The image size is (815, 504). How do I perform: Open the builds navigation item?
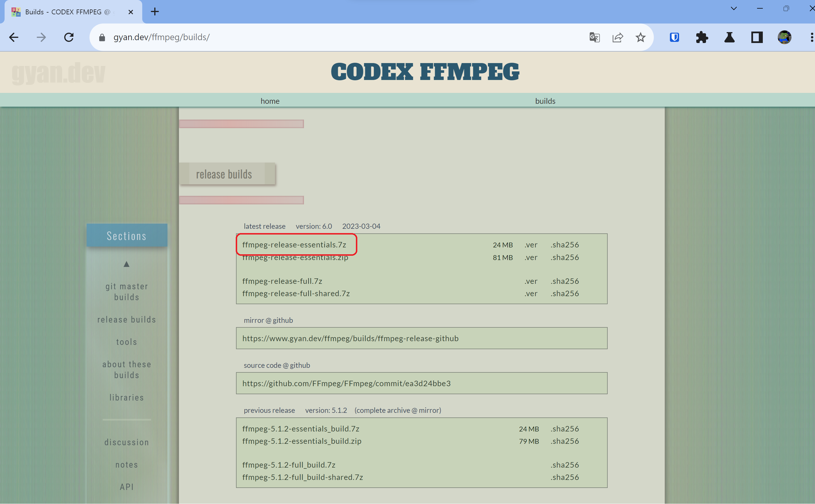[x=545, y=101]
